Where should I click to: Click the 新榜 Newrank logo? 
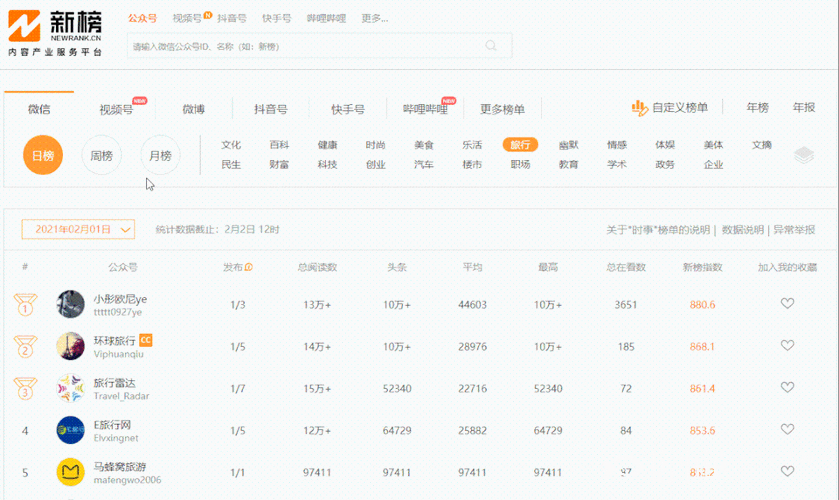[55, 33]
